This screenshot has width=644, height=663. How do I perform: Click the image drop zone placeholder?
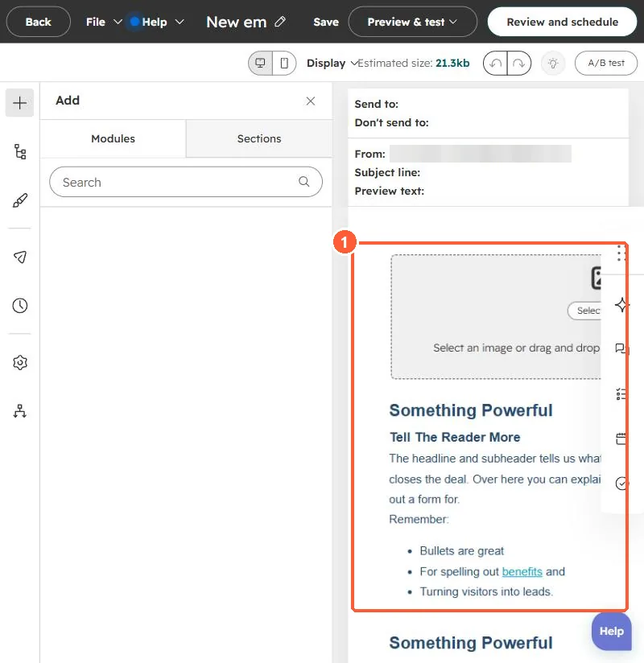pyautogui.click(x=496, y=317)
